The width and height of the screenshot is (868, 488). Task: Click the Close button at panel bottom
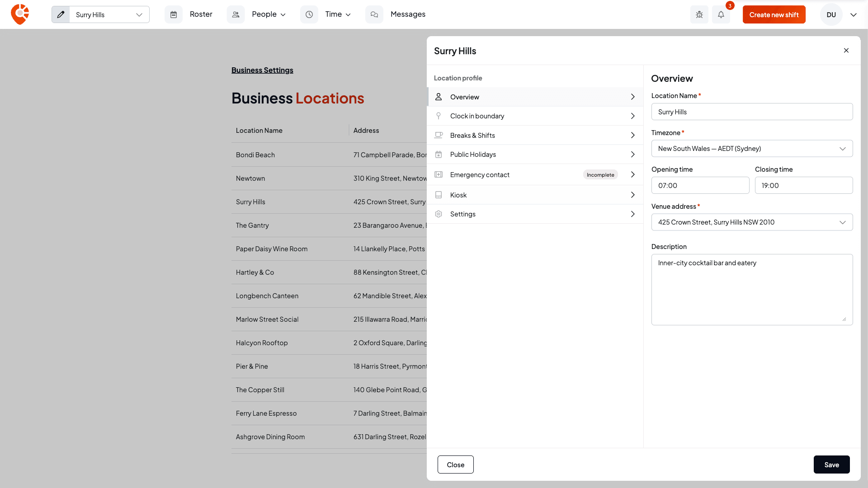pos(455,465)
